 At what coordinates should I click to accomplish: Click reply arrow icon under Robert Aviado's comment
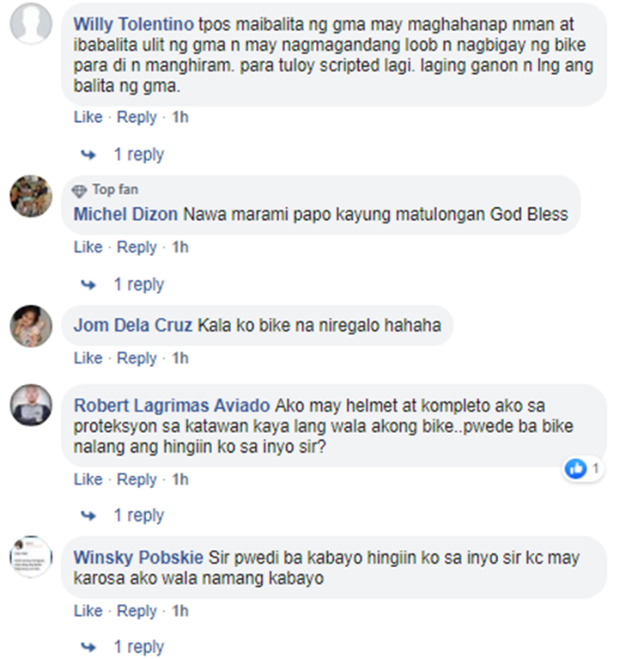coord(88,516)
